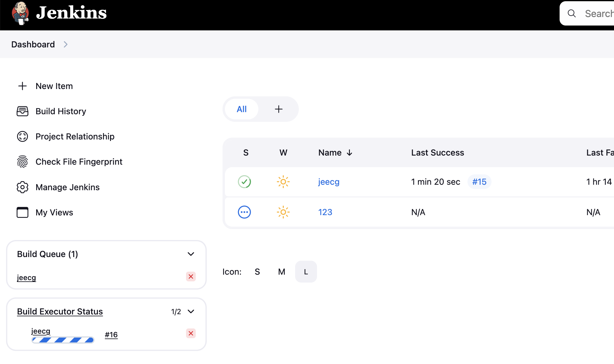
Task: Click the Project Relationship icon
Action: 22,136
